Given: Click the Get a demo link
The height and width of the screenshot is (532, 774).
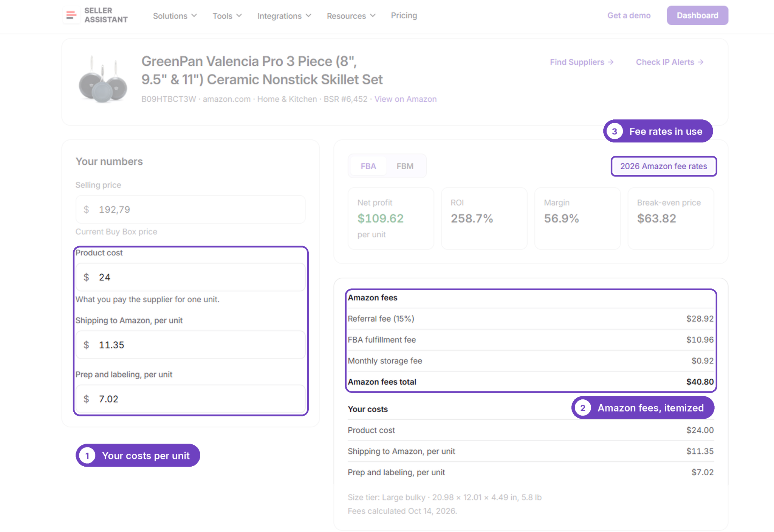Looking at the screenshot, I should 629,15.
